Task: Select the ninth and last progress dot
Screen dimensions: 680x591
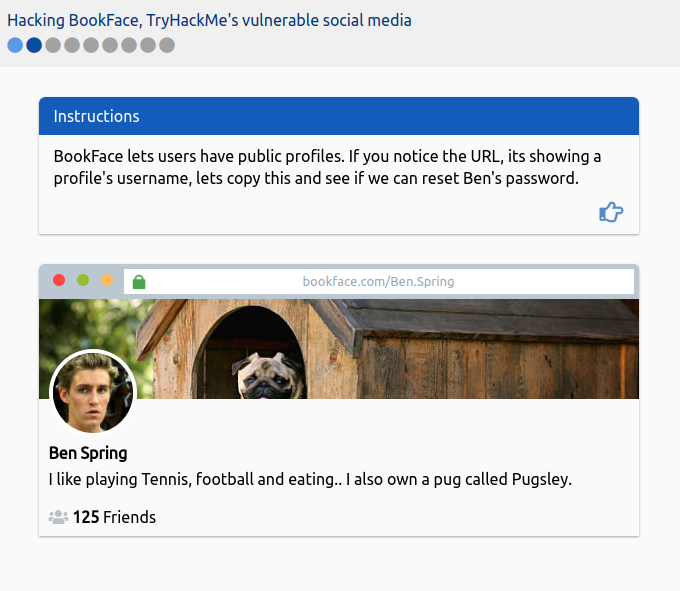Action: point(167,45)
